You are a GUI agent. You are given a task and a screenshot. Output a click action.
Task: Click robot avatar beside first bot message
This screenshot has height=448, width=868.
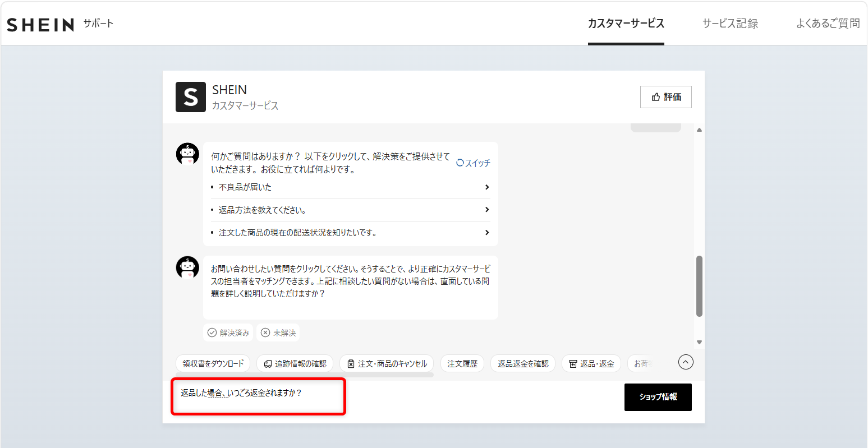click(187, 154)
